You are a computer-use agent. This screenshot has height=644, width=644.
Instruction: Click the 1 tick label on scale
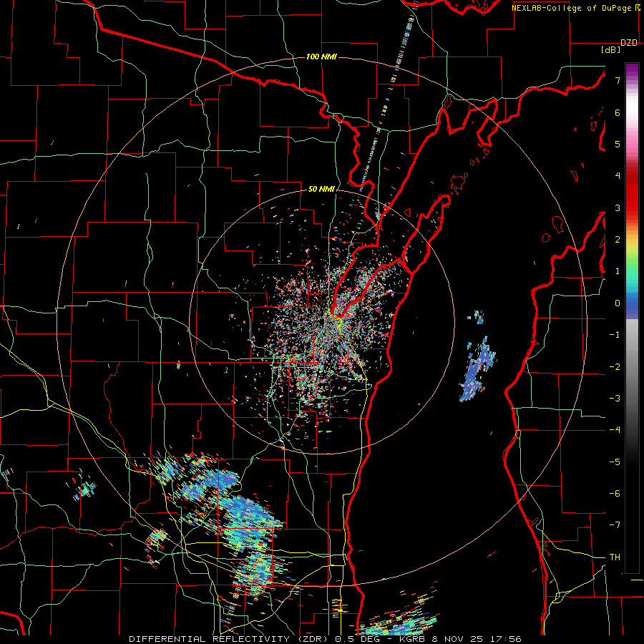618,271
